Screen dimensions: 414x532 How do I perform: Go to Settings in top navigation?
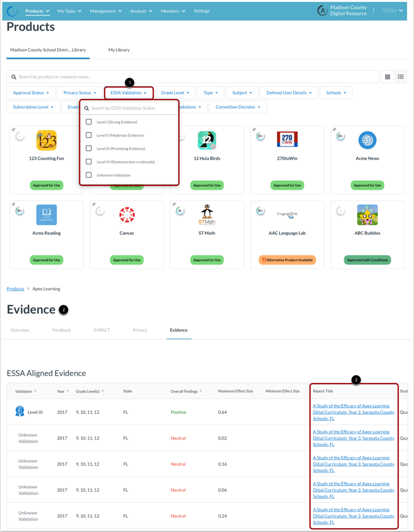coord(202,11)
